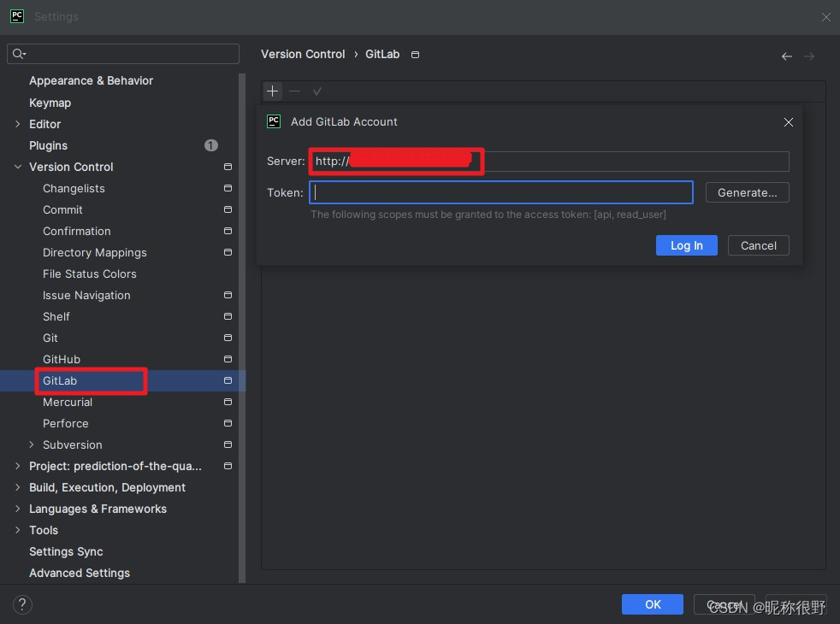The height and width of the screenshot is (624, 840).
Task: Expand Build, Execution, Deployment section
Action: [18, 487]
